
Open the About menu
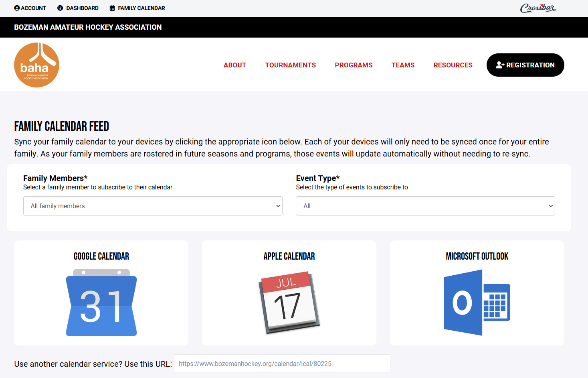coord(235,65)
